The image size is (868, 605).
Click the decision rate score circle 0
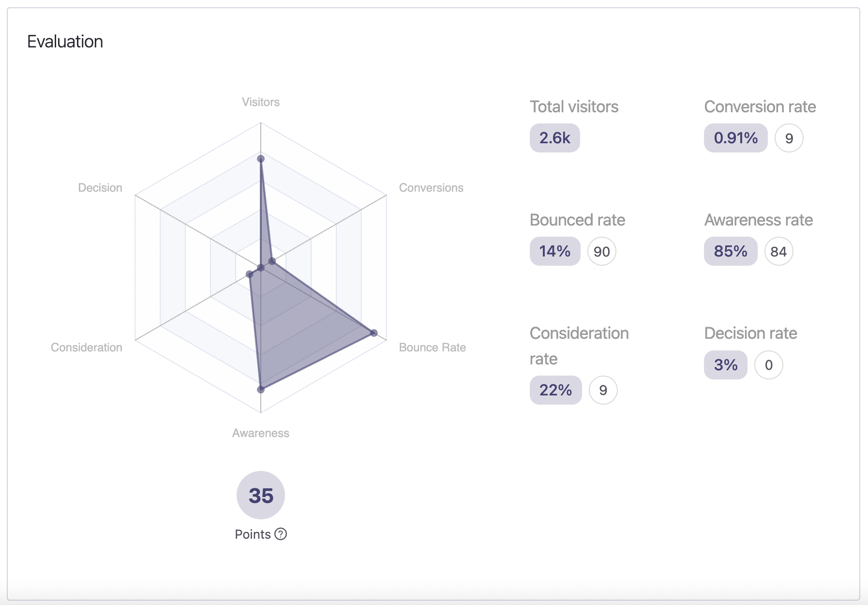(x=768, y=365)
